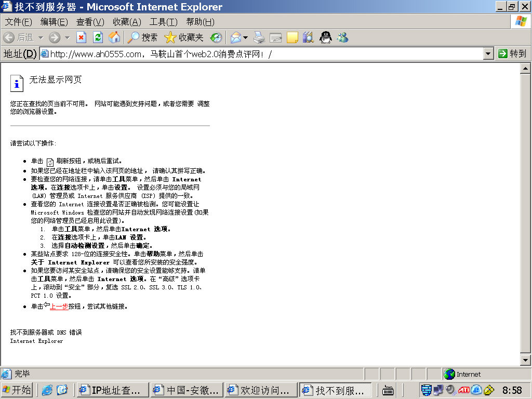Open the 编辑(E) menu
Viewport: 532px width, 399px height.
(54, 22)
